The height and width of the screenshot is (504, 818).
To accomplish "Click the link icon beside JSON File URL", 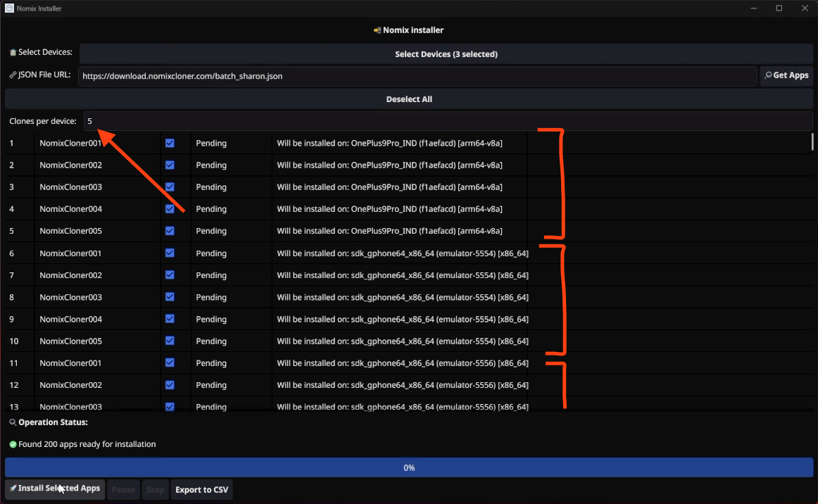I will point(13,75).
